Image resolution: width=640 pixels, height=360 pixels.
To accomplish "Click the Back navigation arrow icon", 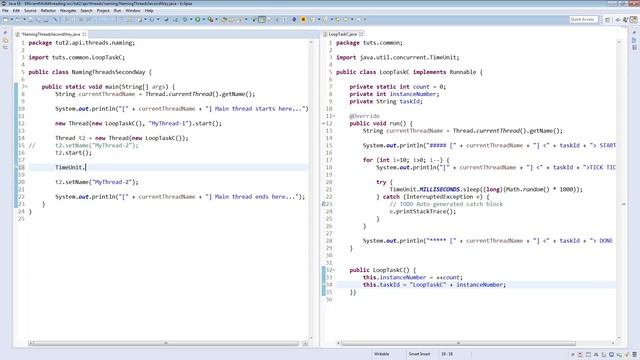I will pos(346,19).
